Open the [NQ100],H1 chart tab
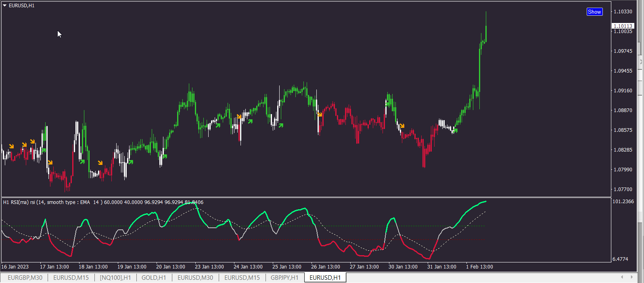Screen dimensions: 644x283 115,278
